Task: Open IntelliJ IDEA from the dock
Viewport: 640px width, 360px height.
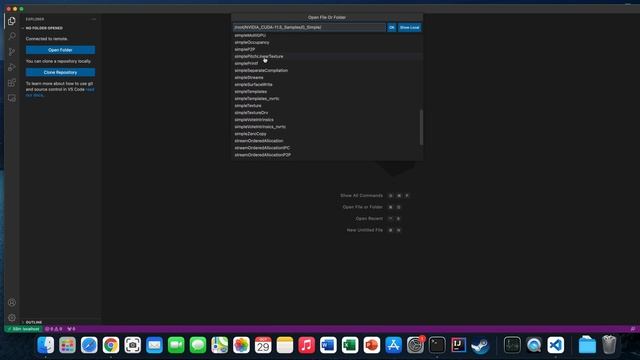Action: point(459,345)
